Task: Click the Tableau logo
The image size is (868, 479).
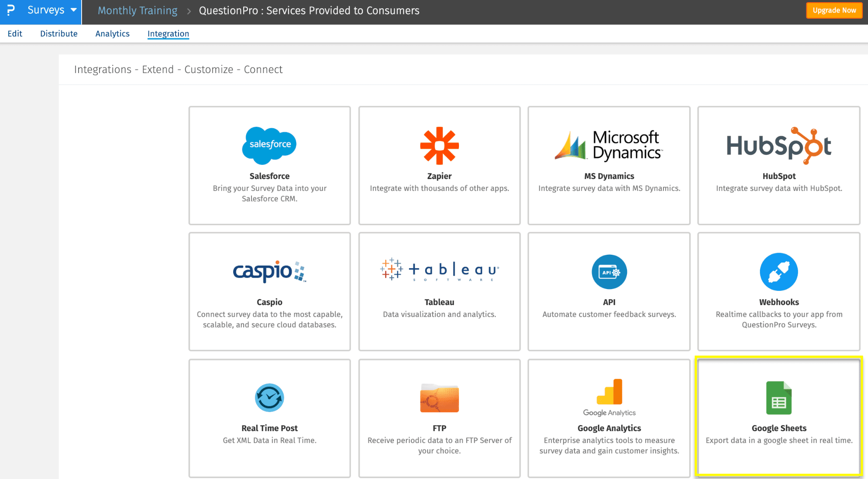Action: pos(439,269)
